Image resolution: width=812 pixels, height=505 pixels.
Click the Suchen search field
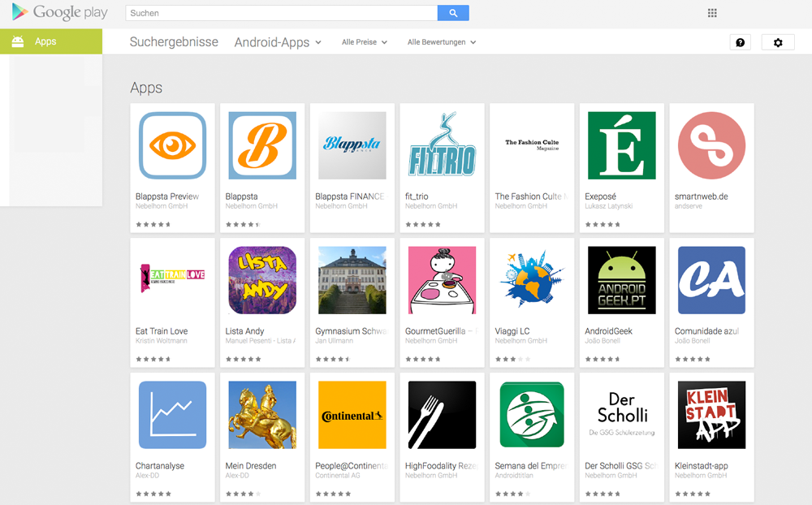click(281, 13)
